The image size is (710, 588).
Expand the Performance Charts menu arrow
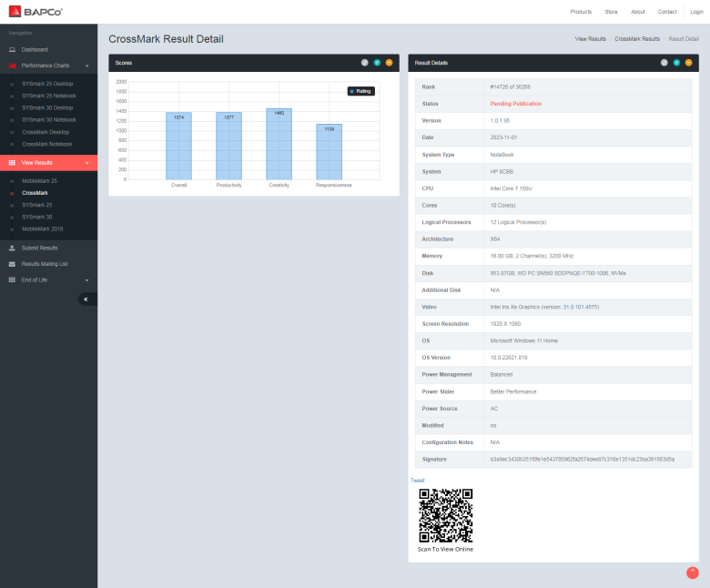click(x=87, y=66)
